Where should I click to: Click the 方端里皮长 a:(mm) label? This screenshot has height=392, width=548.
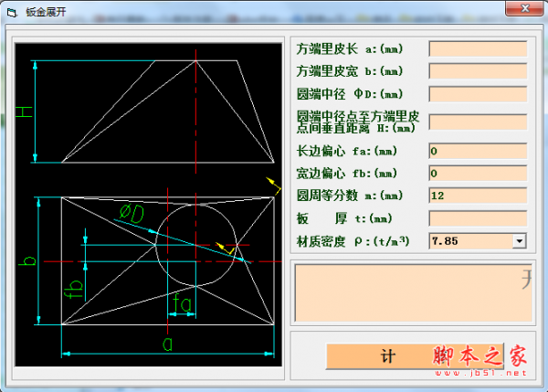tap(350, 49)
